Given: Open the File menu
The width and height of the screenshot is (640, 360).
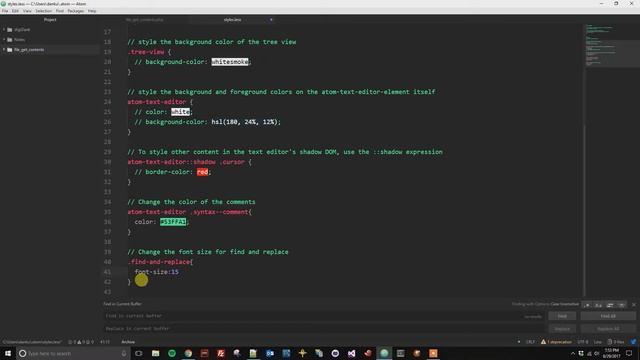Looking at the screenshot, I should 5,11.
